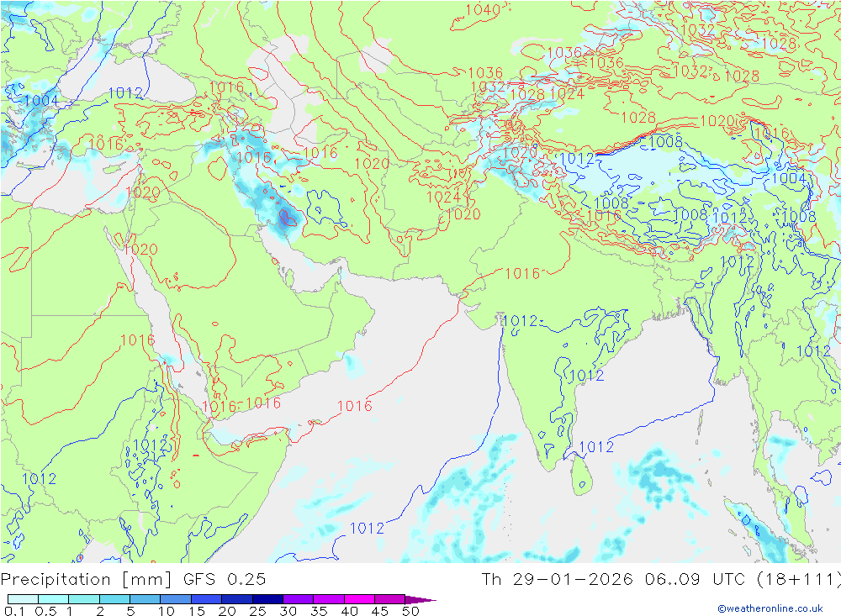Select the legend swatch between 5 and 10
Image resolution: width=841 pixels, height=616 pixels.
coord(145,599)
